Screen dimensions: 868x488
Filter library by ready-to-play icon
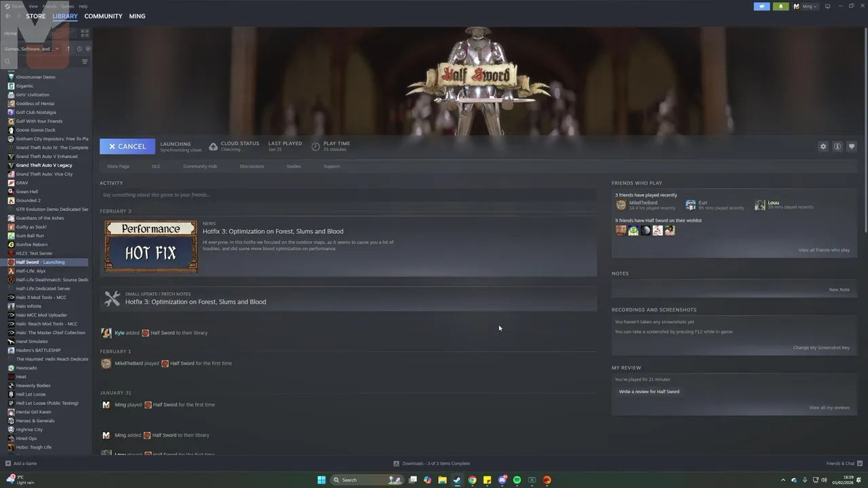click(x=88, y=49)
